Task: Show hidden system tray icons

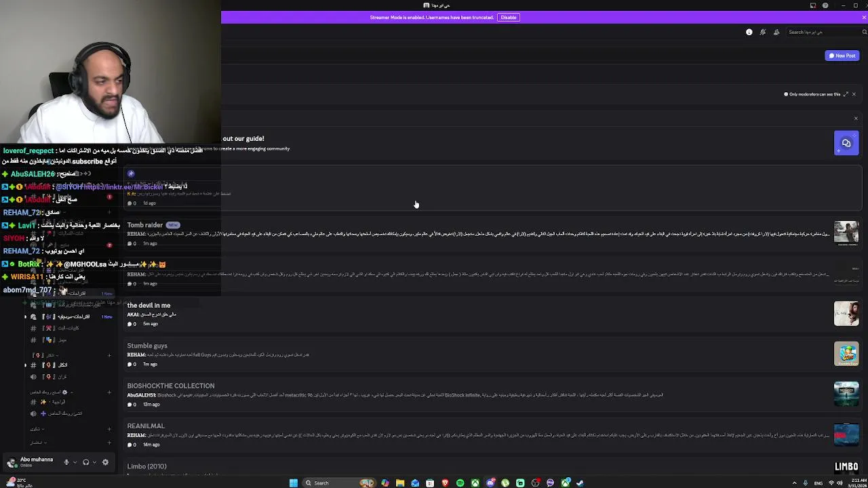Action: click(794, 483)
